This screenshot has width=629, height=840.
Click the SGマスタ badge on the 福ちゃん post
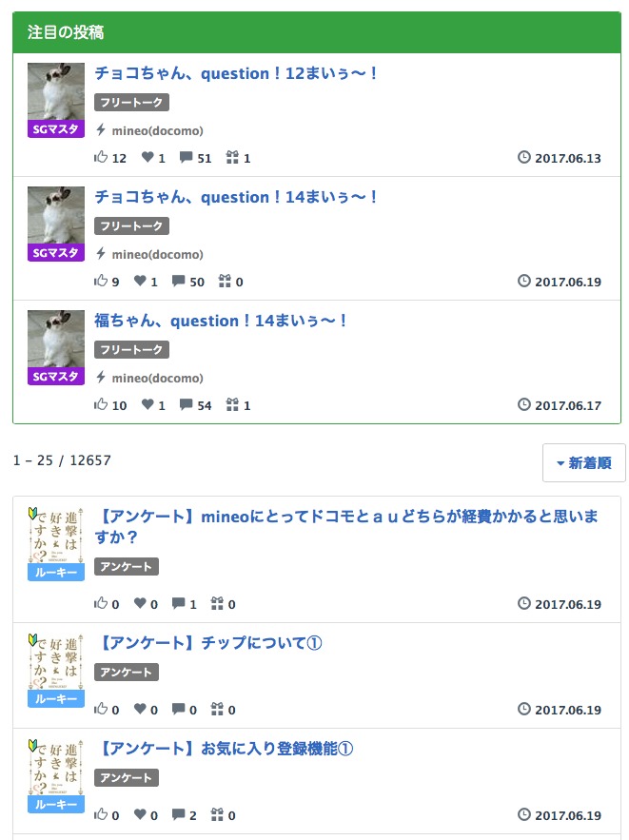pyautogui.click(x=56, y=377)
